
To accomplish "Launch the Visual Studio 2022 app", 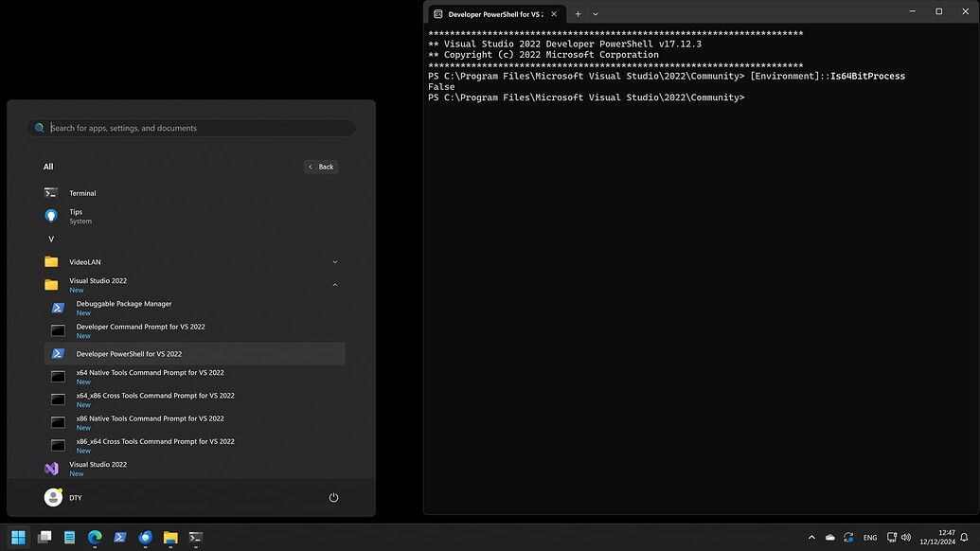I will [x=194, y=469].
